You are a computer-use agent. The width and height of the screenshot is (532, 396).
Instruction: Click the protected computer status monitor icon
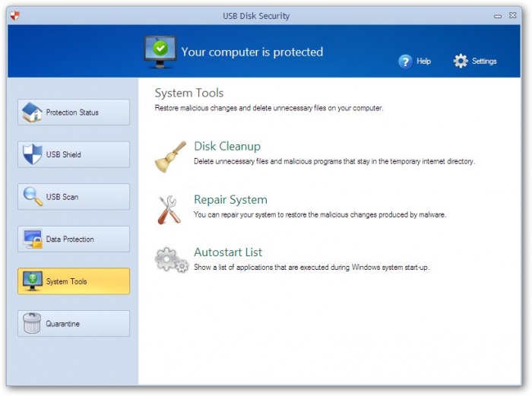[x=160, y=52]
